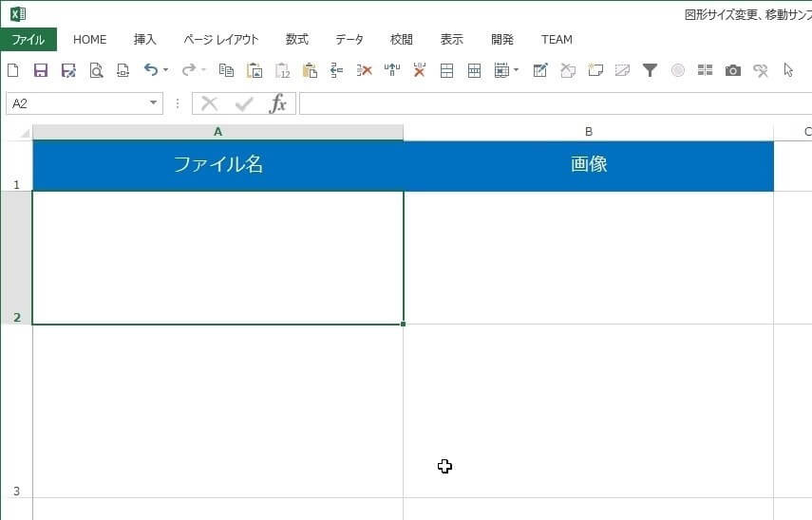Open the ページ レイアウト tab
The image size is (812, 520).
point(220,40)
